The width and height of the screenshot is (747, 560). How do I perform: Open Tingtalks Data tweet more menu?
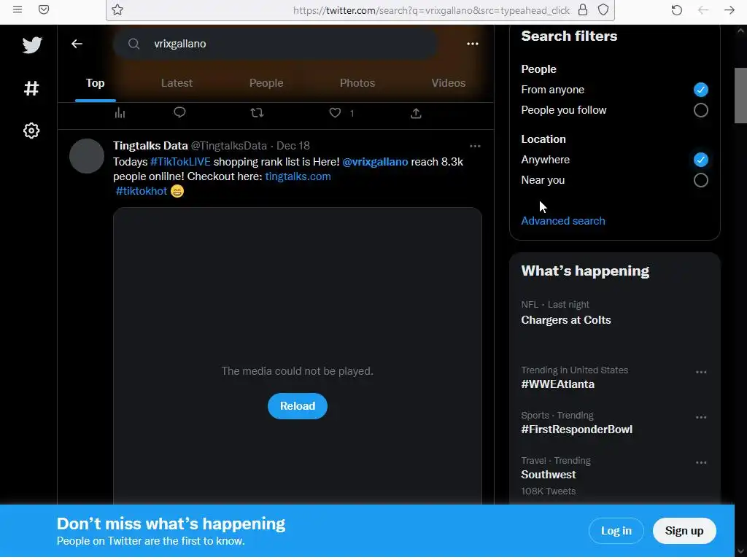pyautogui.click(x=475, y=146)
